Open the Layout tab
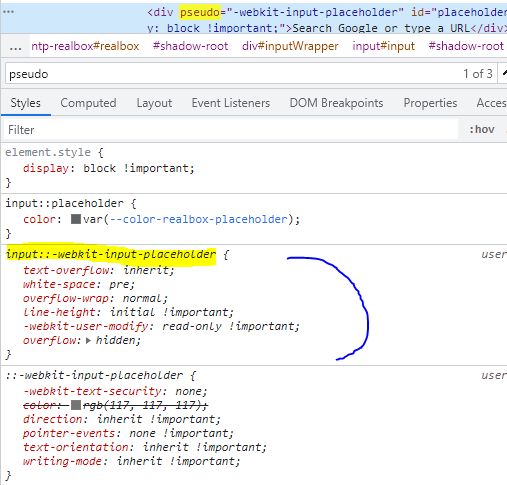This screenshot has width=507, height=485. click(x=154, y=103)
